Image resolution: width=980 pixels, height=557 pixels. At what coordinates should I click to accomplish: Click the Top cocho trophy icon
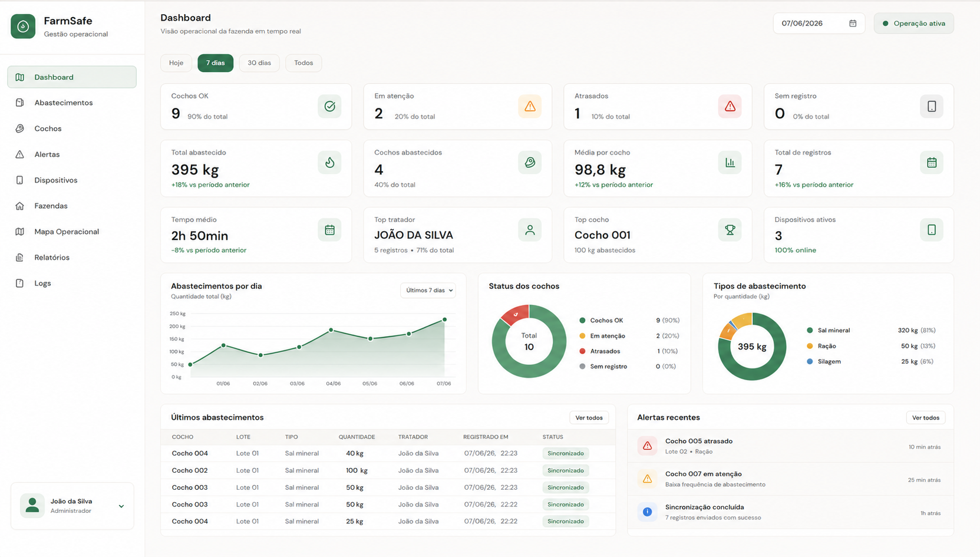click(x=730, y=230)
